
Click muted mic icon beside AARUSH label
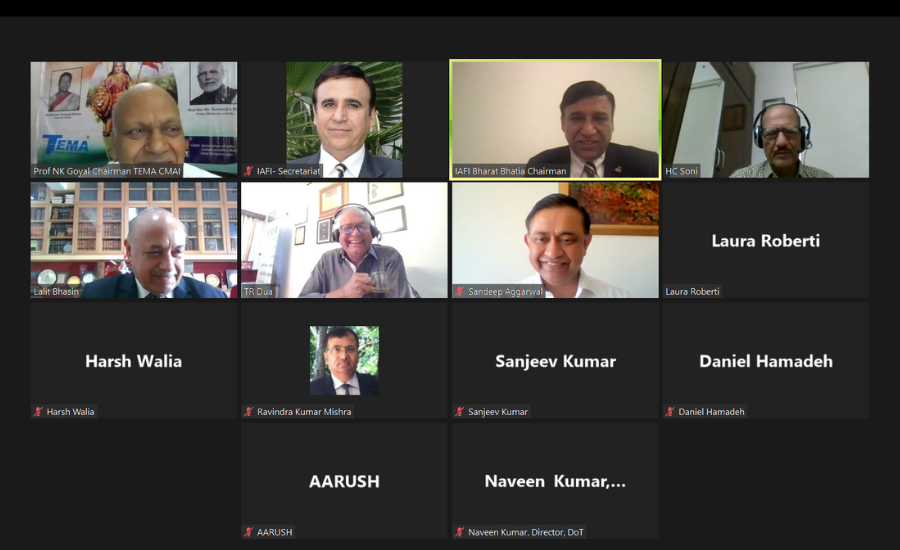click(x=249, y=532)
